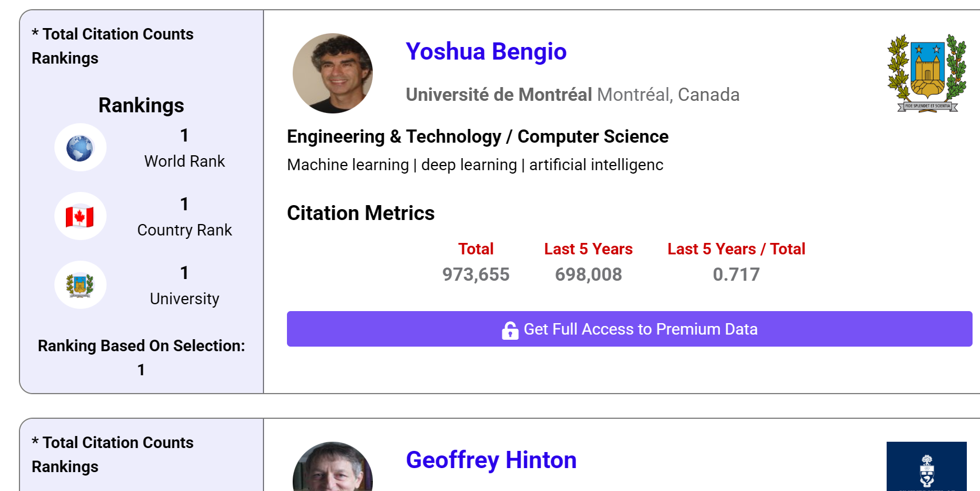Click the World Rank label
The height and width of the screenshot is (491, 980).
184,162
